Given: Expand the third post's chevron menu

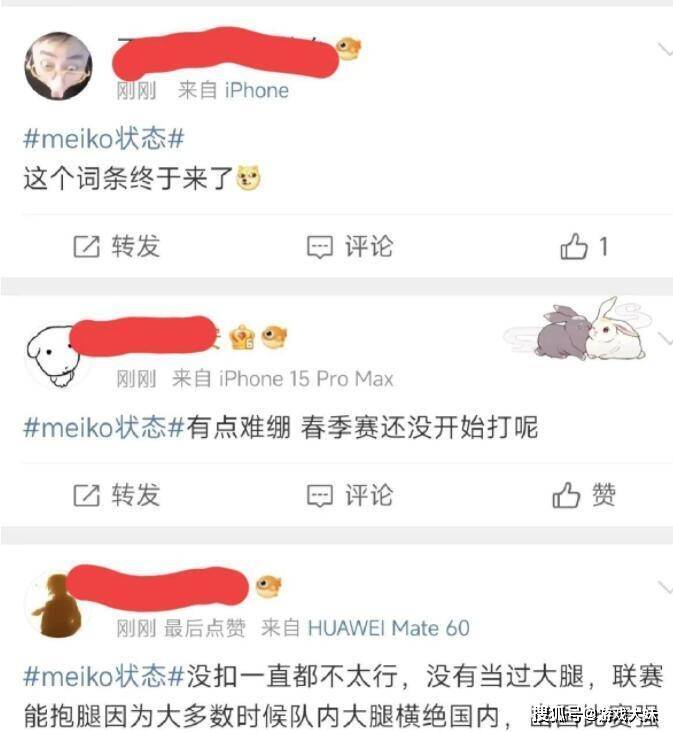Looking at the screenshot, I should (x=665, y=586).
